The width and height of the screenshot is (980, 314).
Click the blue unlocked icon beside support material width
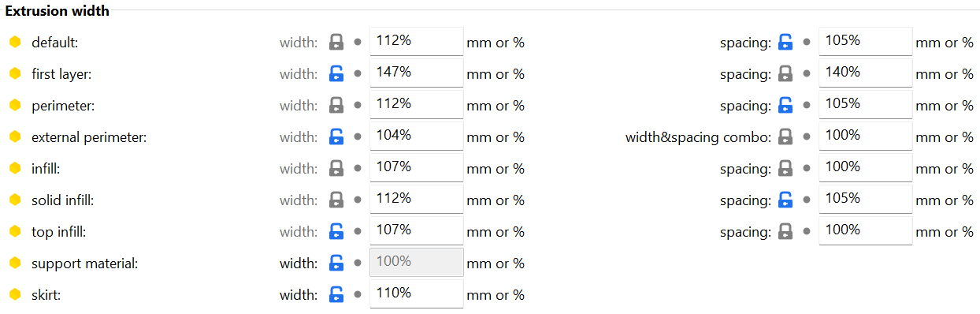[336, 264]
